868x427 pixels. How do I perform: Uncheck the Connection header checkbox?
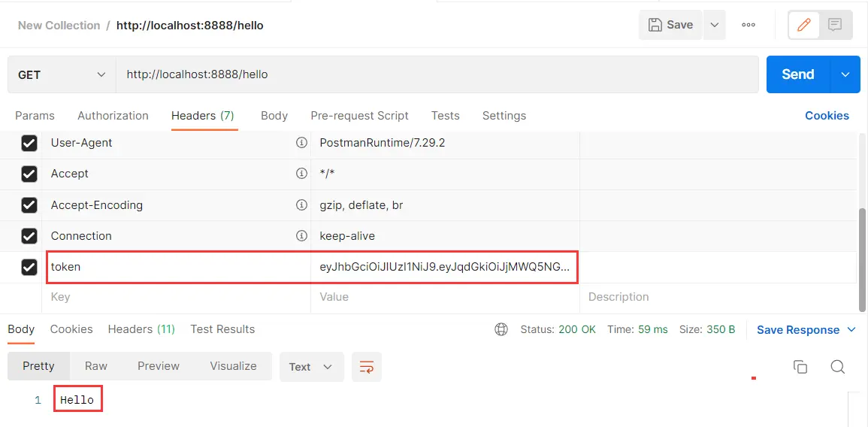pyautogui.click(x=29, y=236)
